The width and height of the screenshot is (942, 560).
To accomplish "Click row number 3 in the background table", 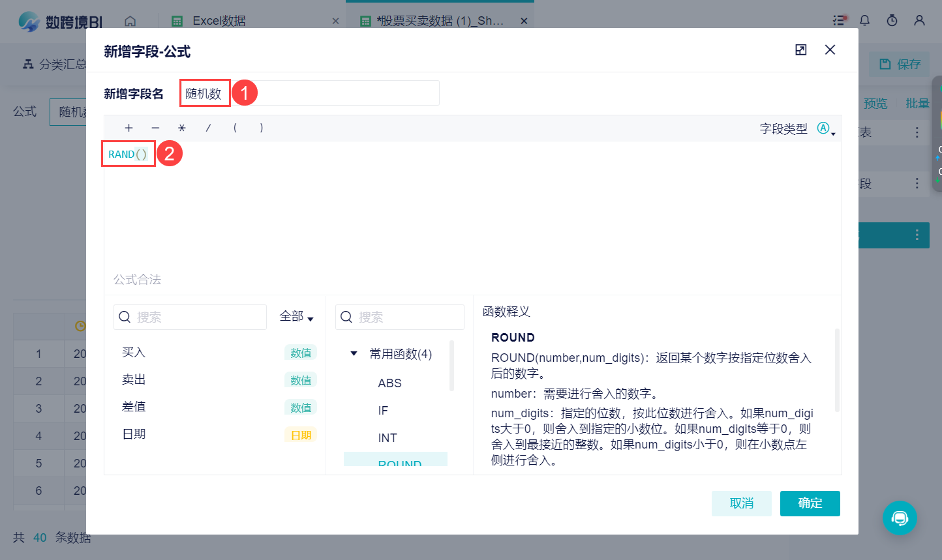I will click(38, 409).
